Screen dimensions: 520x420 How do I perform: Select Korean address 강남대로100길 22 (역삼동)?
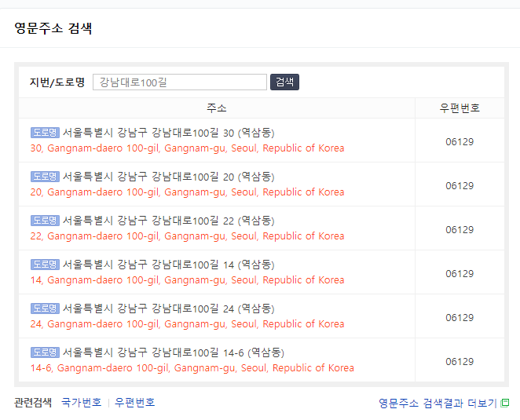(x=168, y=221)
